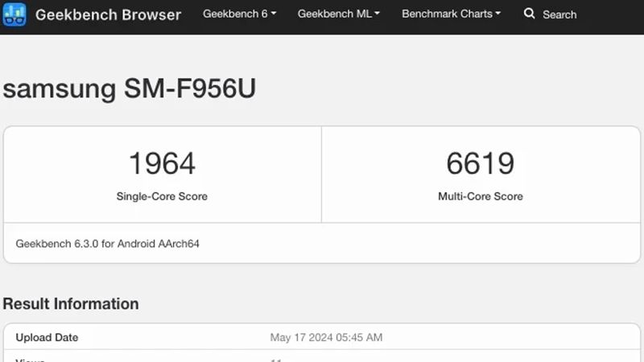Click the search magnifier icon
The width and height of the screenshot is (644, 362).
(x=529, y=14)
